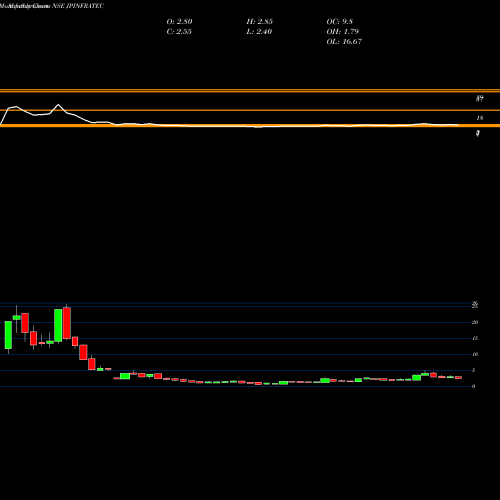Click the 15 label on price axis
The width and height of the screenshot is (500, 500).
(475, 338)
